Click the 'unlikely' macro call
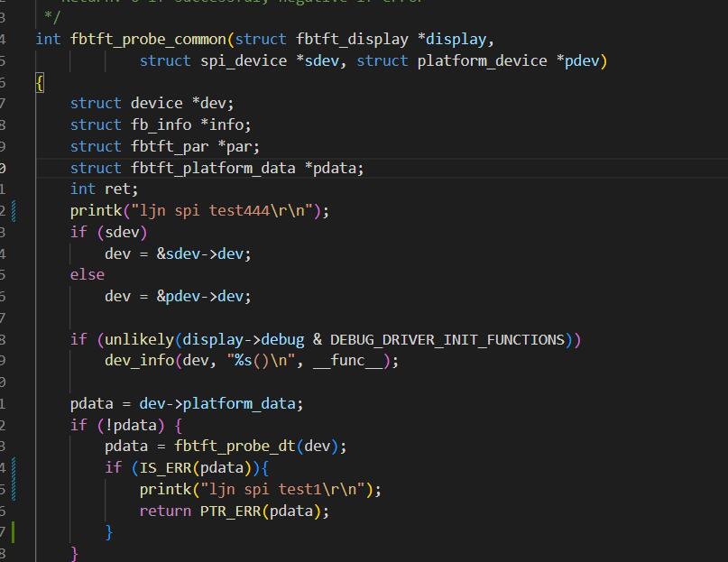 point(140,339)
